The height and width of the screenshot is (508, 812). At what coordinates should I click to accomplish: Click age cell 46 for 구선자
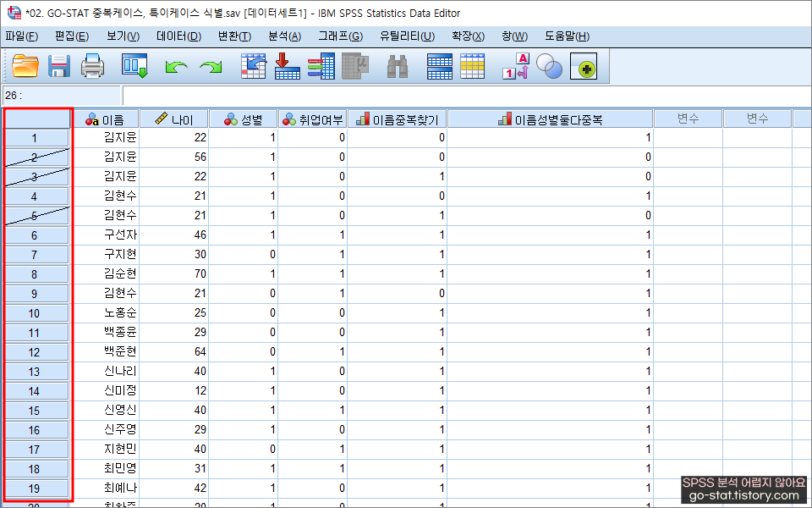(174, 235)
